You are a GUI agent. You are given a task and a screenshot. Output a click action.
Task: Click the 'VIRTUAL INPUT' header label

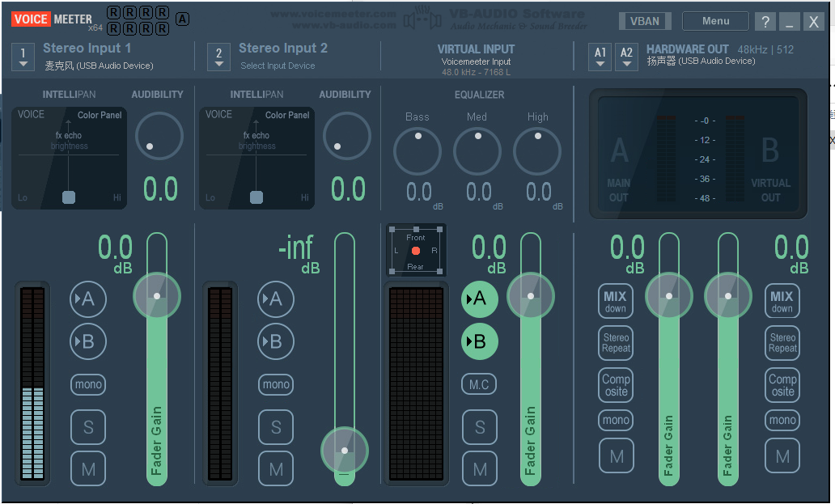[x=476, y=49]
